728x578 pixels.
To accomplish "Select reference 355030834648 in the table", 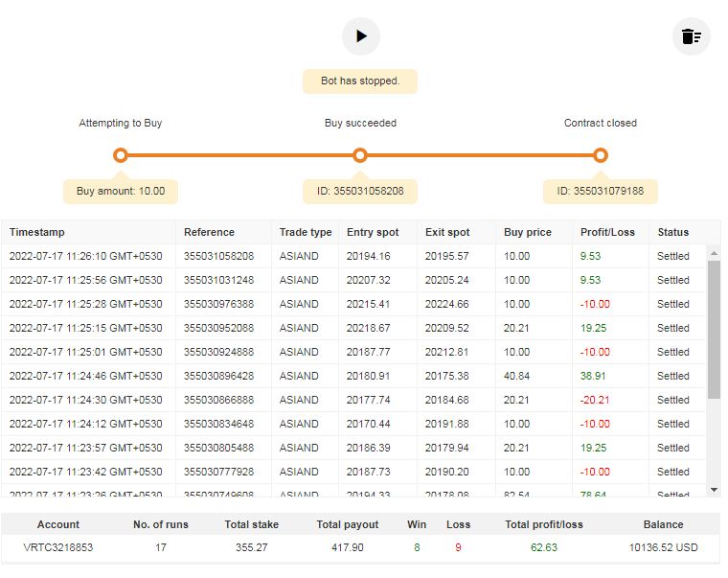I will (218, 425).
